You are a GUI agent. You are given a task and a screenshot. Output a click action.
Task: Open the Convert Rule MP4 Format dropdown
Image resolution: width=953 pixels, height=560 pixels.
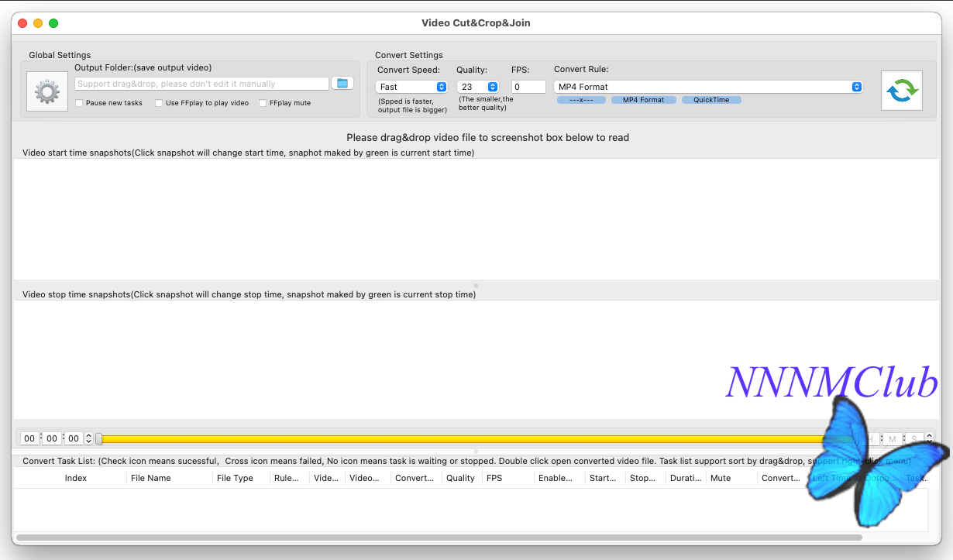tap(708, 87)
